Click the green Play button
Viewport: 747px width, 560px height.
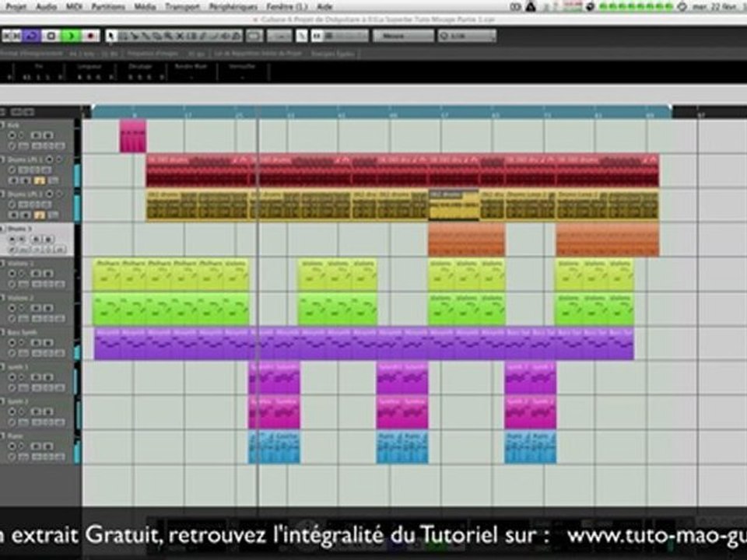[x=71, y=36]
